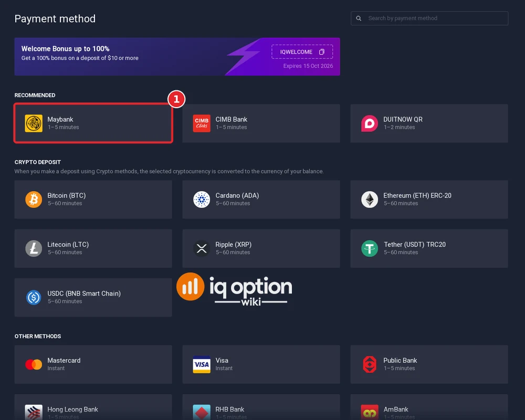This screenshot has width=525, height=420.
Task: Click the IQWELCOME promo code button
Action: (x=302, y=51)
